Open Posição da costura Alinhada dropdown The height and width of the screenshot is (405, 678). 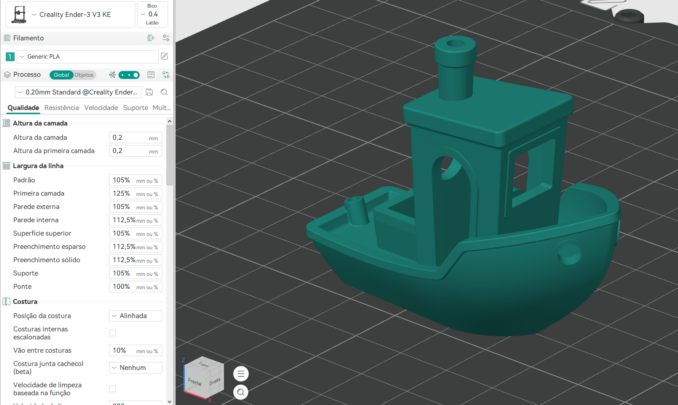(135, 316)
